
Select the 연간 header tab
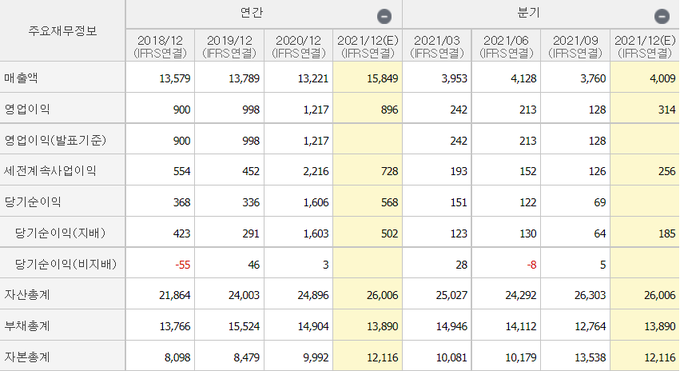[x=252, y=13]
